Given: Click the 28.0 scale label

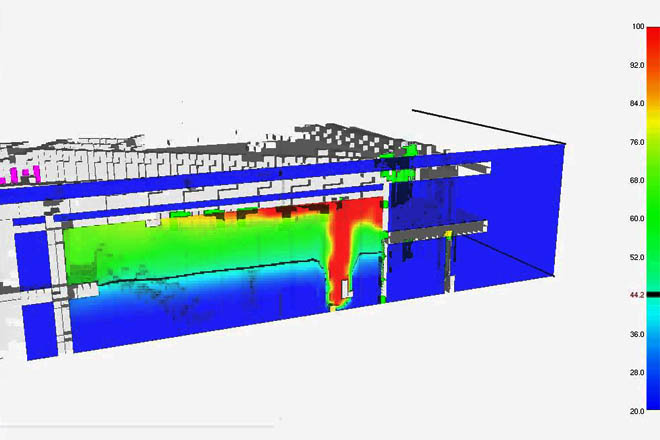Looking at the screenshot, I should pyautogui.click(x=637, y=373).
